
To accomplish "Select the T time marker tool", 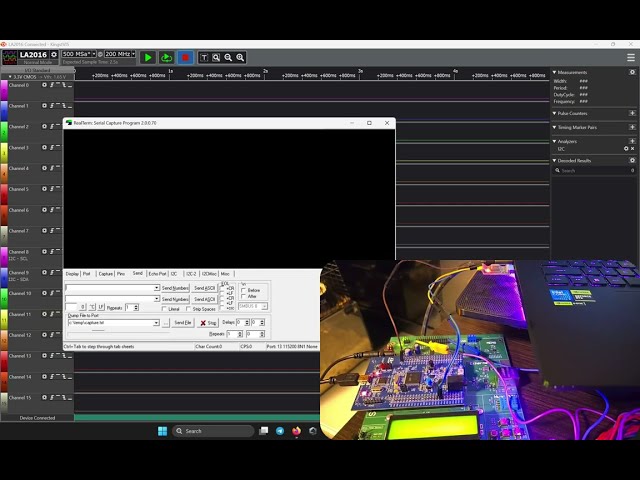I will pyautogui.click(x=204, y=58).
